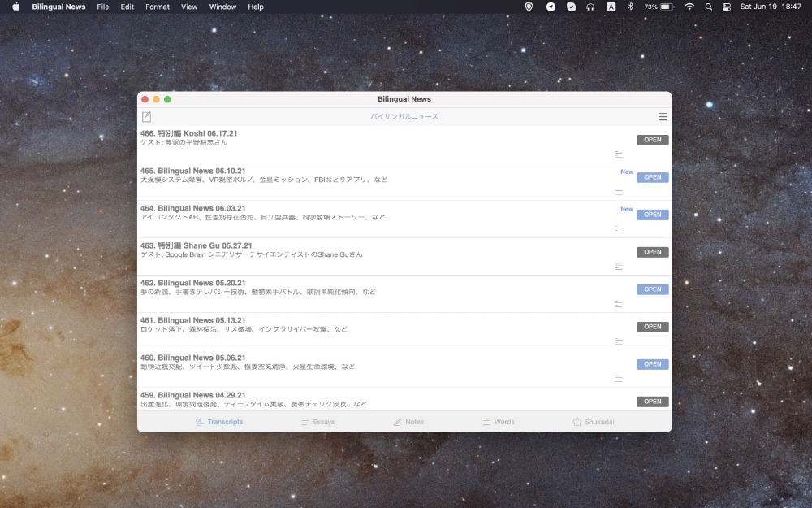
Task: Click New badge on episode 464
Action: [x=627, y=209]
